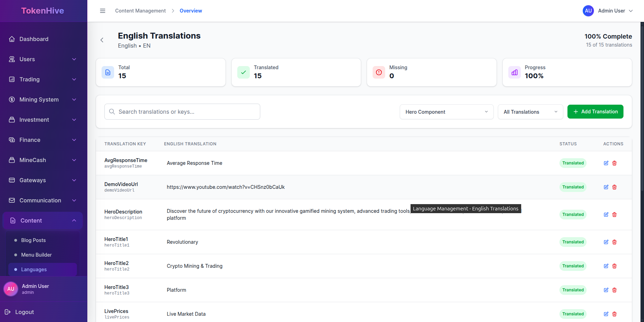
Task: Click the Dashboard home icon
Action: (x=12, y=39)
